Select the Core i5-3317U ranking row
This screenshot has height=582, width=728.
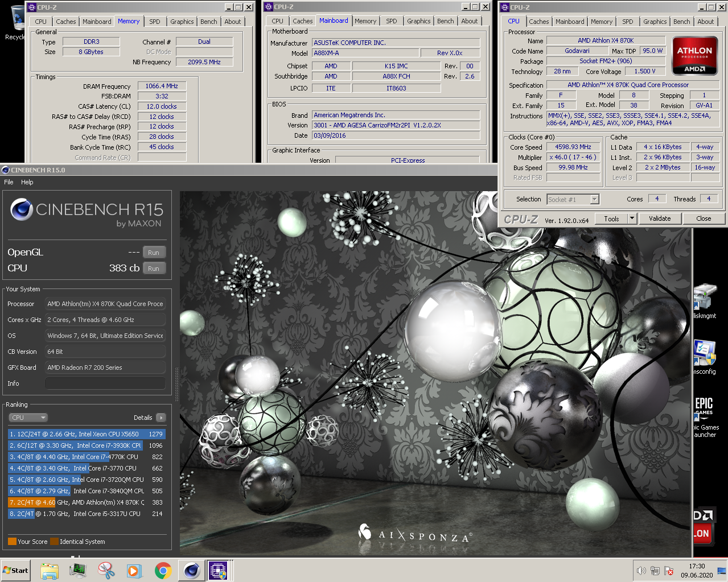(x=87, y=514)
